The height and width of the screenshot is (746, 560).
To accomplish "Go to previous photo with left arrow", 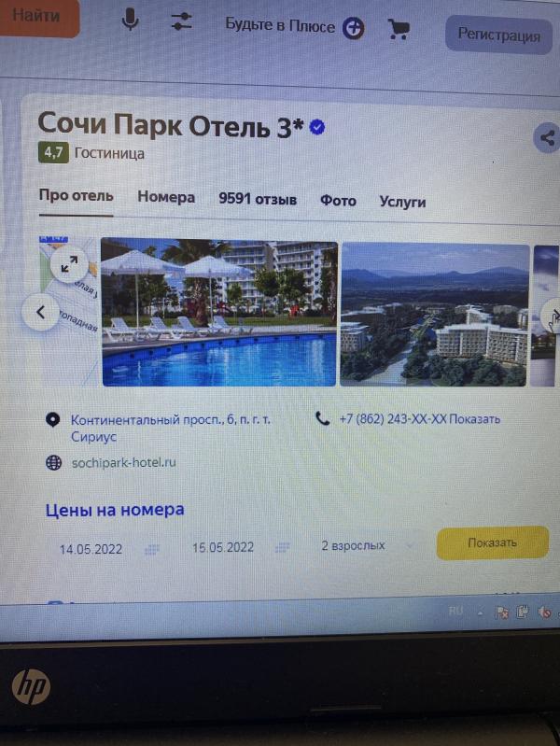I will 40,312.
